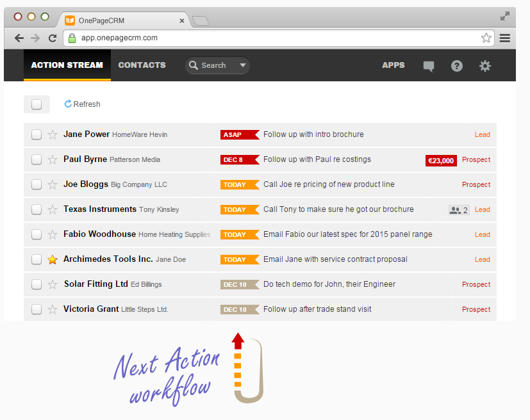Image resolution: width=530 pixels, height=420 pixels.
Task: Check the Victoria Grant row checkbox
Action: pos(37,310)
